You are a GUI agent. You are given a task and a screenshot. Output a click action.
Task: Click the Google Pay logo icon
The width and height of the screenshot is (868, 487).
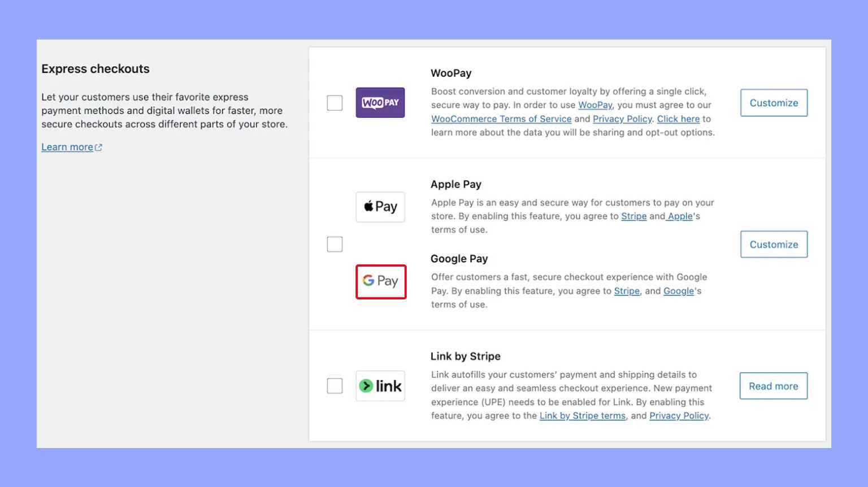380,281
